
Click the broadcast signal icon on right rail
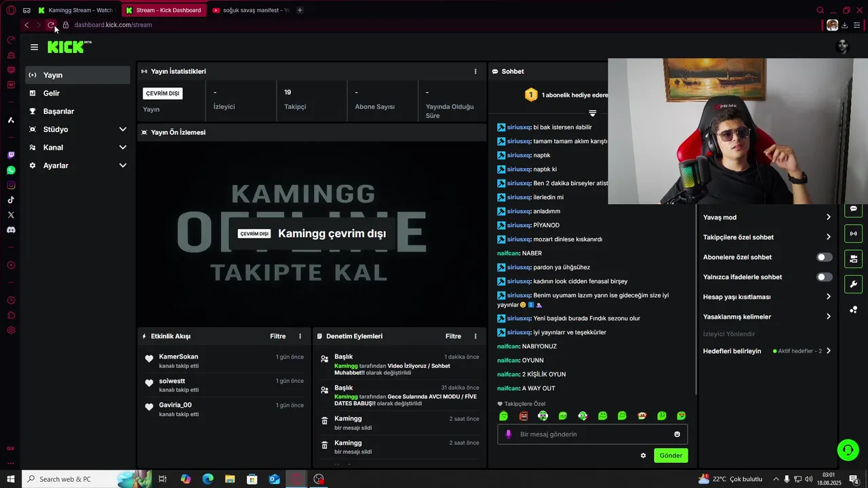[853, 234]
